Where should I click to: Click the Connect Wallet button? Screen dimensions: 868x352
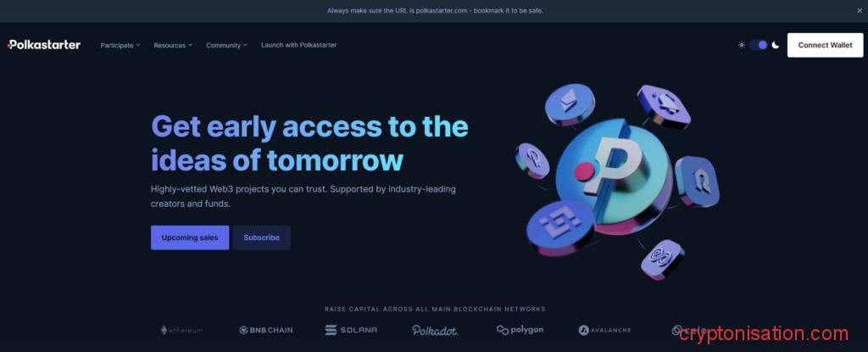click(x=825, y=45)
